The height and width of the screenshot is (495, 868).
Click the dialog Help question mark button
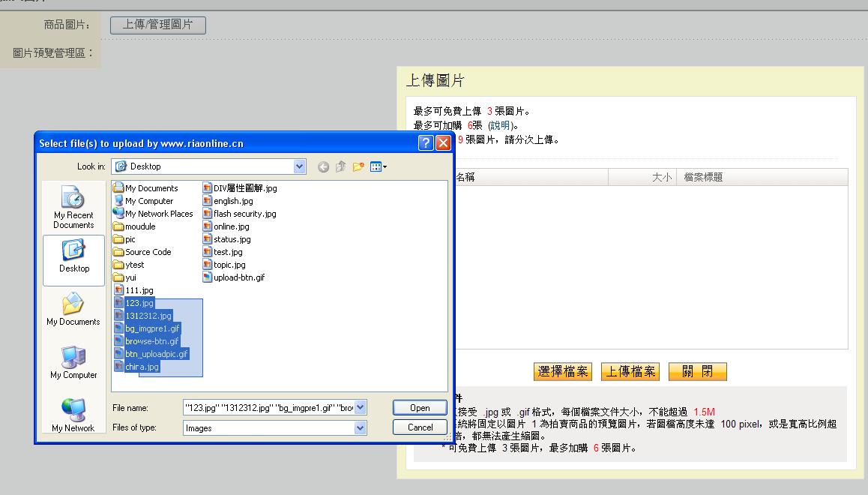426,143
